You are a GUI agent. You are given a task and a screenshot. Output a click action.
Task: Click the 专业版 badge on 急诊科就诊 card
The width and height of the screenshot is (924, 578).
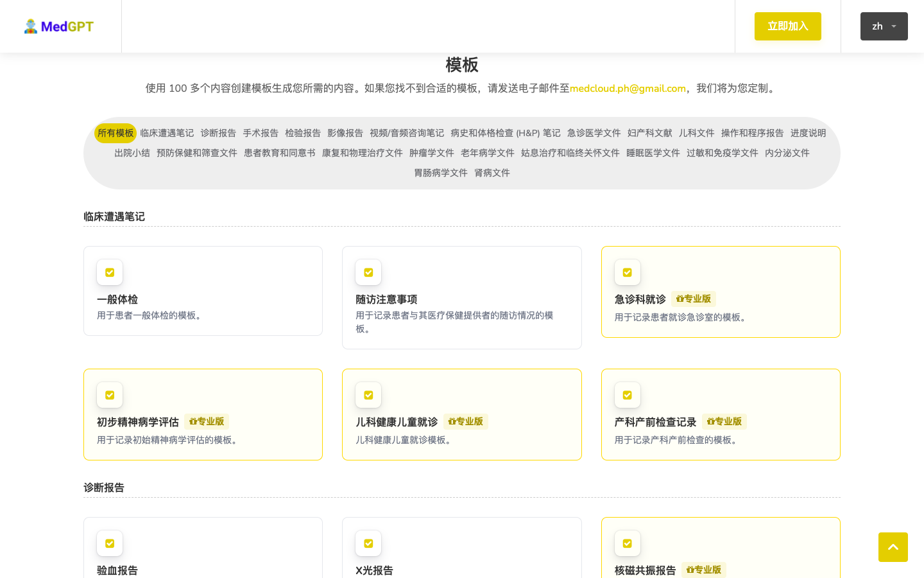(693, 299)
